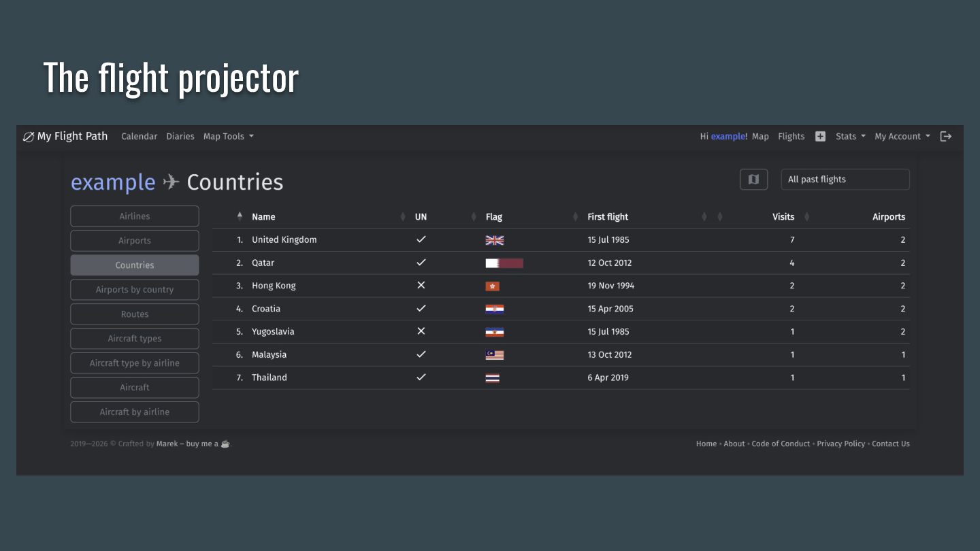
Task: Click the UN checkmark for Croatia
Action: tap(421, 309)
